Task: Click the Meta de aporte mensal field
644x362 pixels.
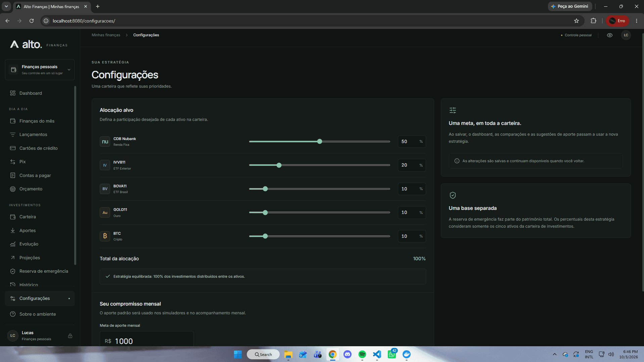Action: click(147, 339)
